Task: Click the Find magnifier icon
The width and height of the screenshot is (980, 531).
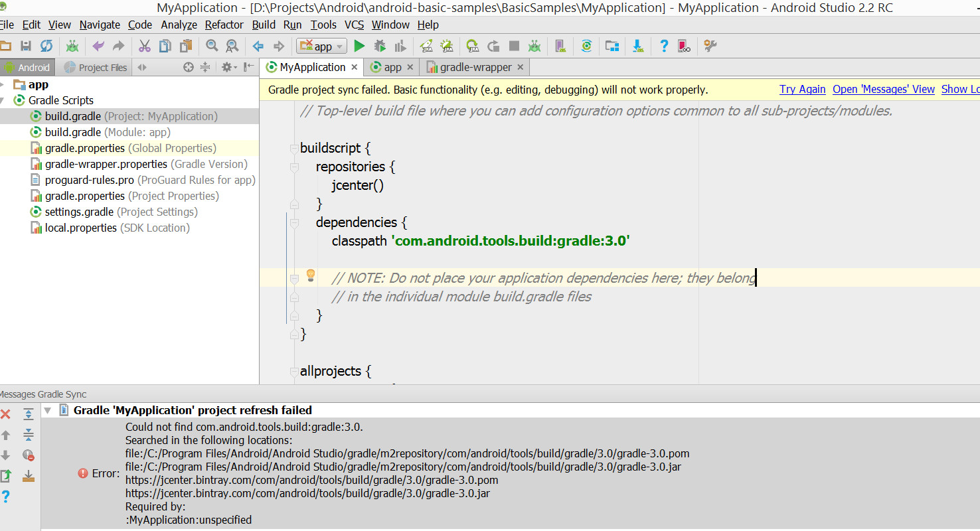Action: point(212,46)
